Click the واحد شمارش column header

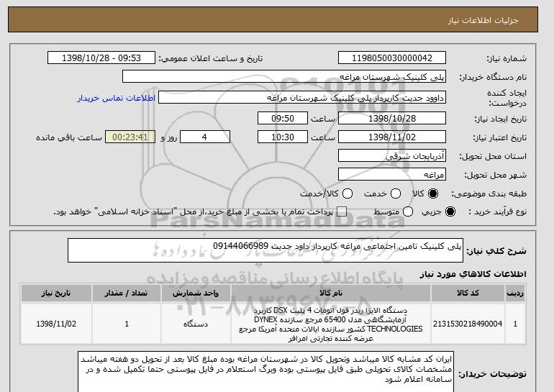pyautogui.click(x=196, y=293)
